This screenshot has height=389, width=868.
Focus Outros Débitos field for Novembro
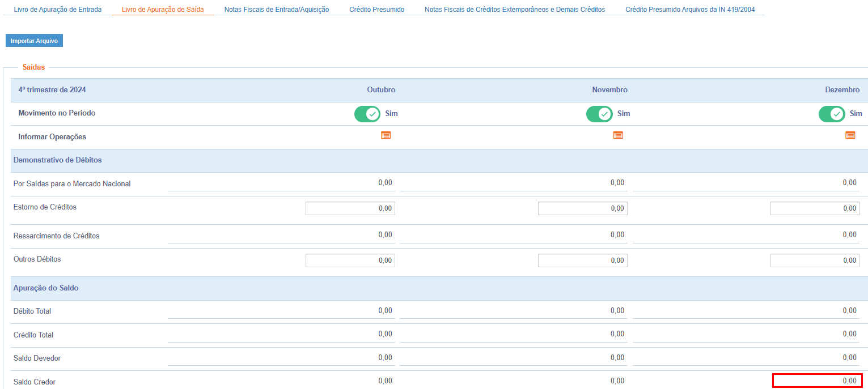pos(582,260)
